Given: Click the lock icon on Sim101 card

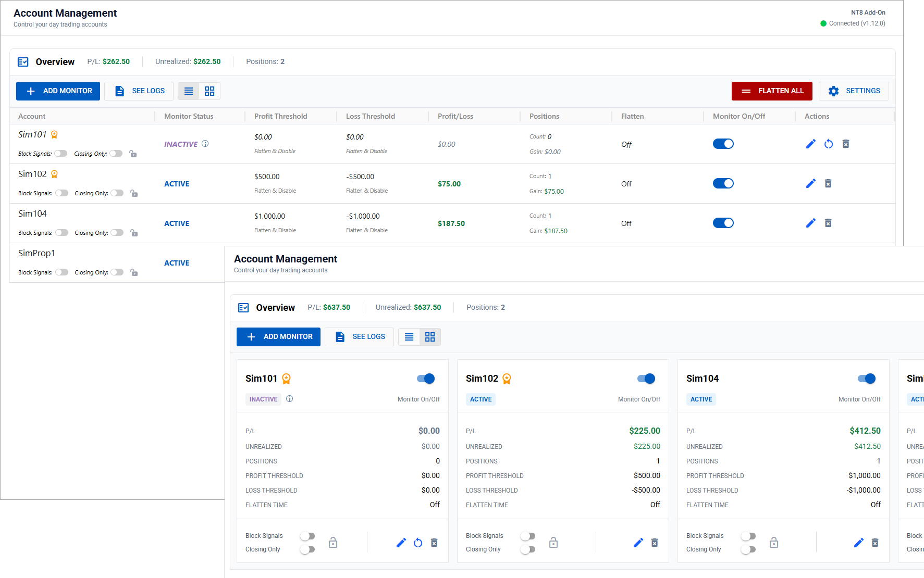Looking at the screenshot, I should [333, 543].
